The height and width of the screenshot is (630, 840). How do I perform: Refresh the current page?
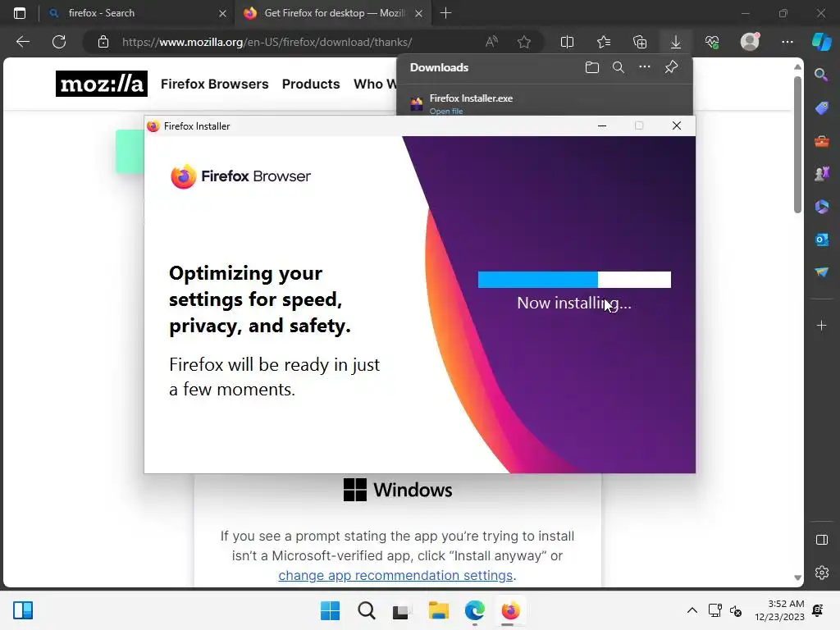coord(59,42)
